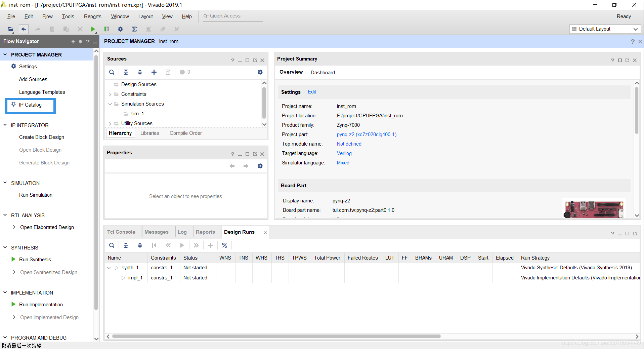Click the Edit settings link
This screenshot has height=349, width=644.
(312, 92)
